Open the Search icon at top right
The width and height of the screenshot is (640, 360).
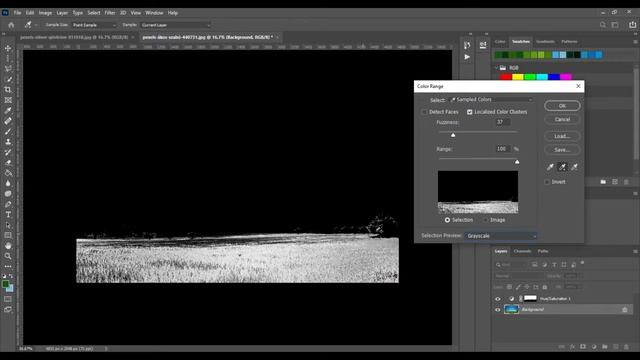602,25
